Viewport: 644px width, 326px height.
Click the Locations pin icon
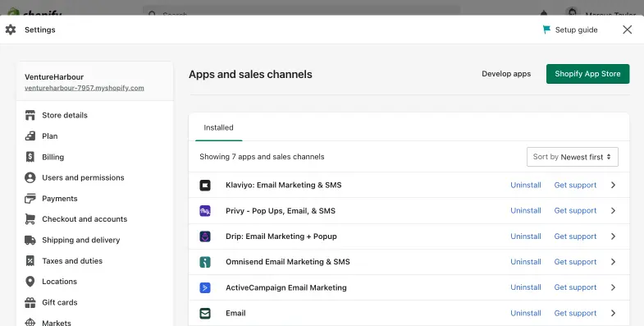click(30, 281)
